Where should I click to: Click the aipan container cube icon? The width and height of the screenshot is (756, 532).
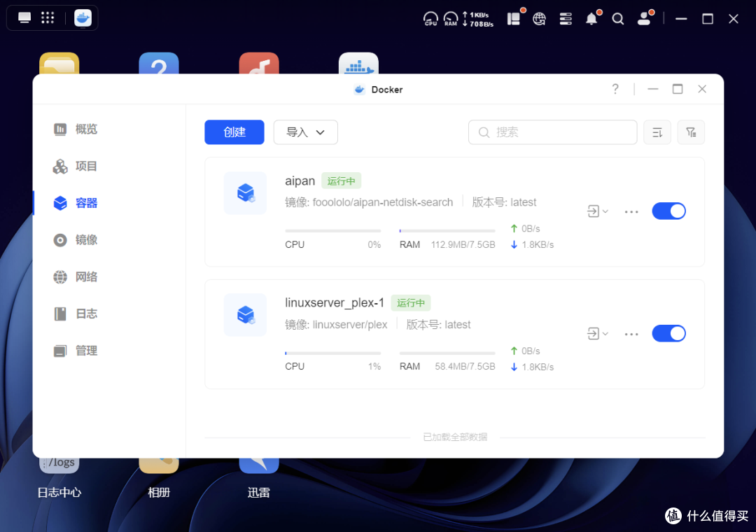246,193
